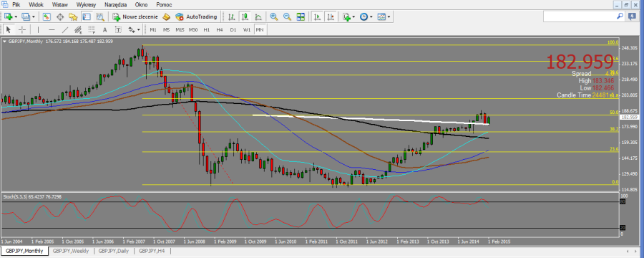Select the vertical line tool

38,29
